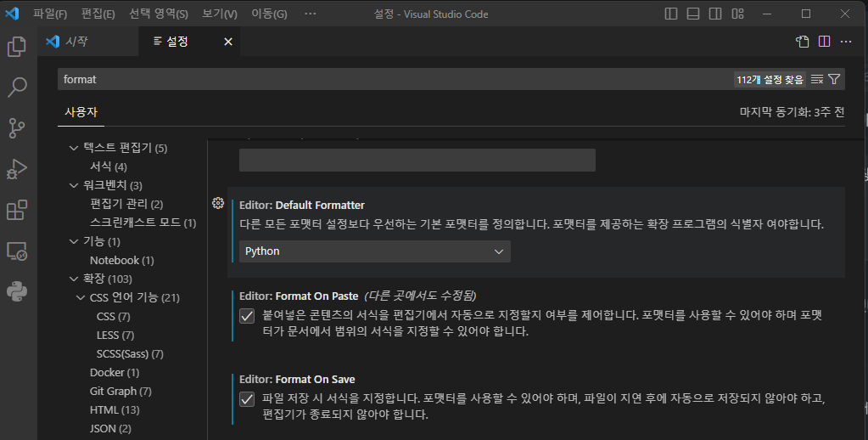Clear the settings search input
The image size is (868, 440).
(x=817, y=79)
